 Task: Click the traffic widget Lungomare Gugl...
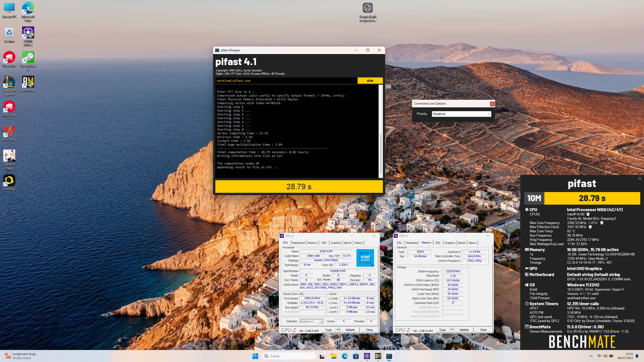(21, 356)
